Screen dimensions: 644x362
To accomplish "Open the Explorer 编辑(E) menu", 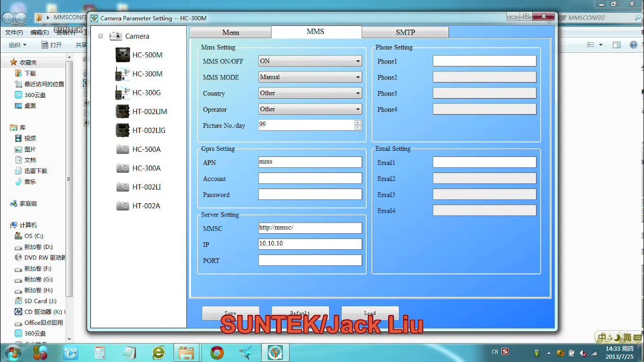I will coord(40,32).
